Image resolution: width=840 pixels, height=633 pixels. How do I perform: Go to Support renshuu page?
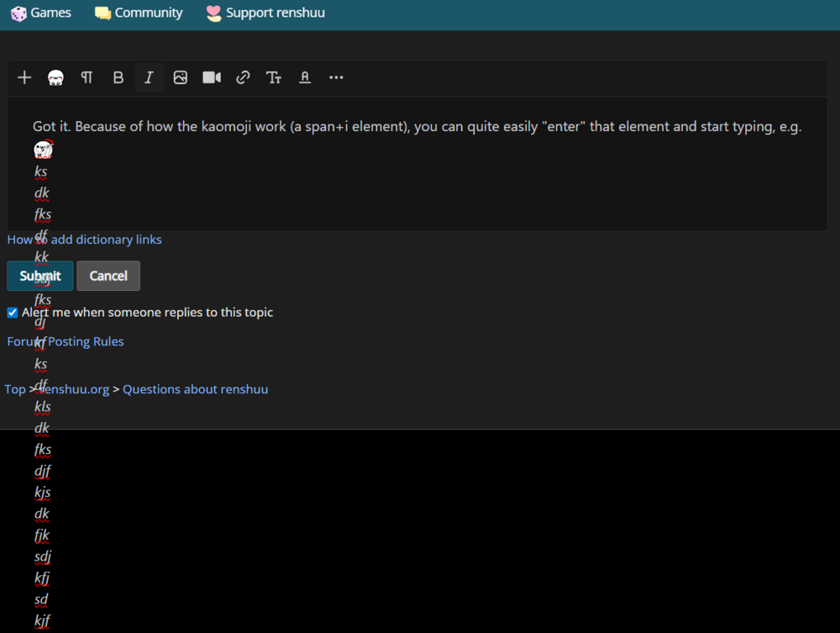[x=265, y=13]
